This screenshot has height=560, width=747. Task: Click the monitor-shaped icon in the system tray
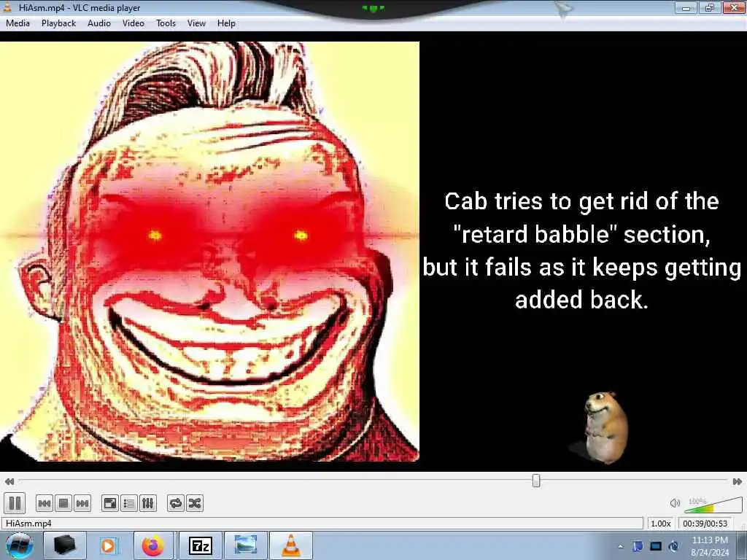[x=656, y=546]
